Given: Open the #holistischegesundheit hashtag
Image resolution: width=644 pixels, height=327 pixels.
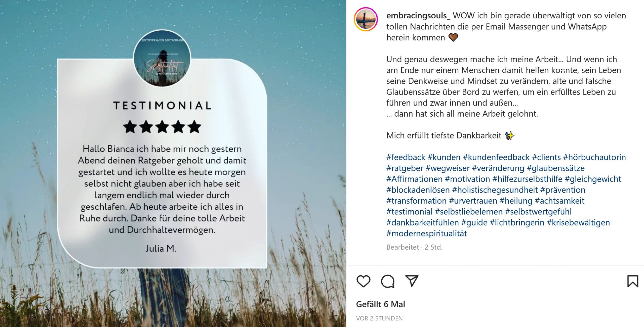Looking at the screenshot, I should (495, 190).
